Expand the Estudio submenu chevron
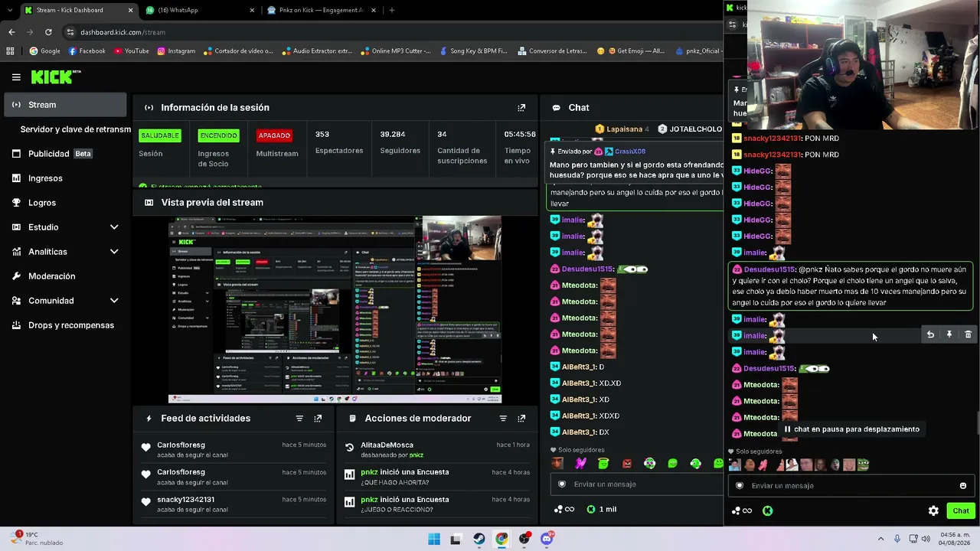 [114, 227]
